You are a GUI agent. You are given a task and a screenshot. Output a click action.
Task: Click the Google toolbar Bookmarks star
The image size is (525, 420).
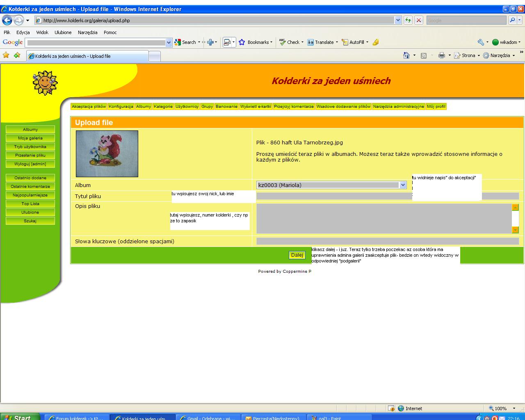242,42
